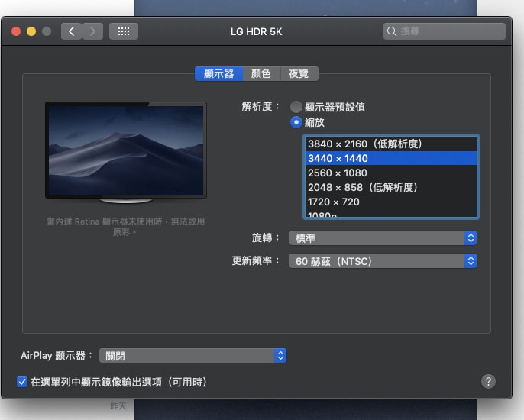Switch to the 顯示器 tab

(x=219, y=73)
